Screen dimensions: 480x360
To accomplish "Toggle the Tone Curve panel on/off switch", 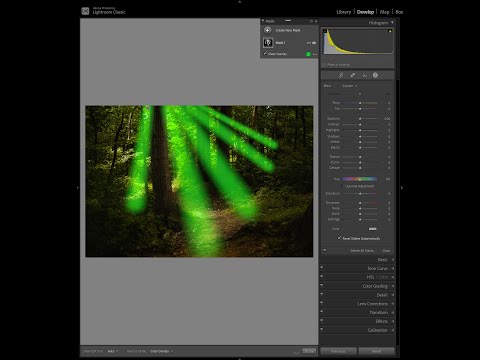I will pos(322,267).
